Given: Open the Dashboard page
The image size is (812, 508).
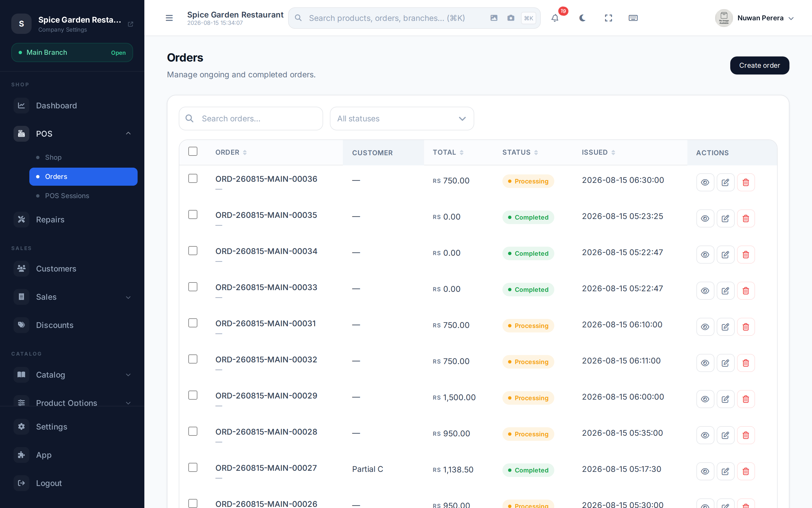Looking at the screenshot, I should [x=72, y=106].
